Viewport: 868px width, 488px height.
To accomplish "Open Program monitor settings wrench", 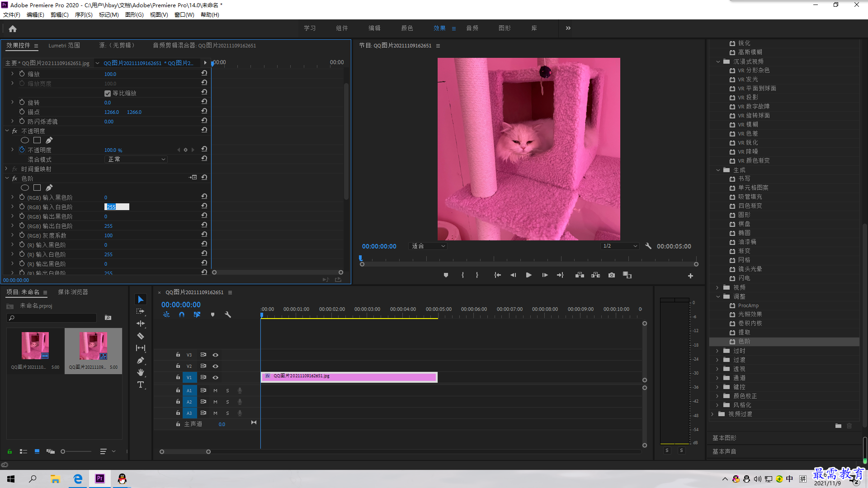I will coord(648,246).
